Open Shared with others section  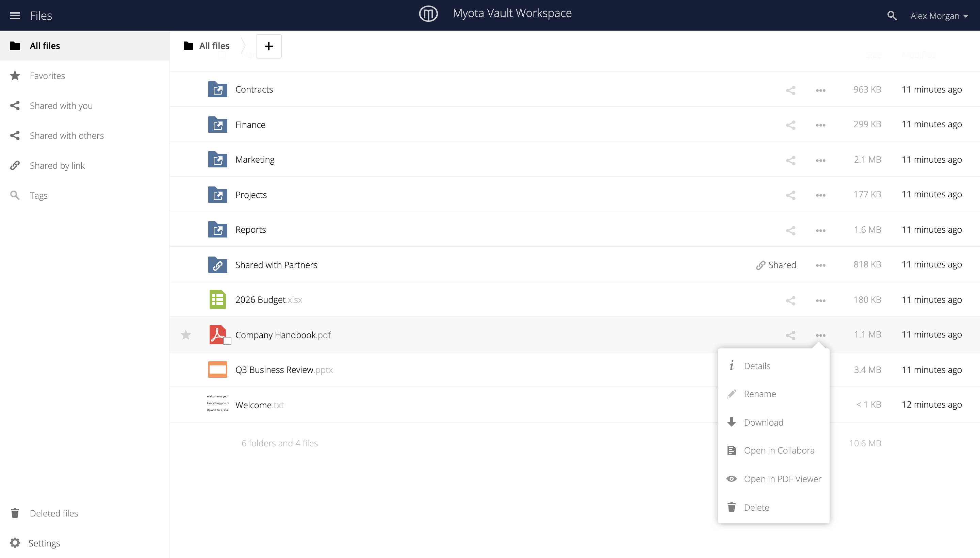(85, 135)
